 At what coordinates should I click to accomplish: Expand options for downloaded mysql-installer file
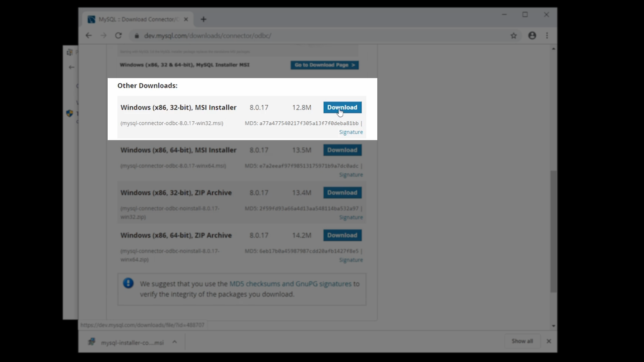coord(174,342)
